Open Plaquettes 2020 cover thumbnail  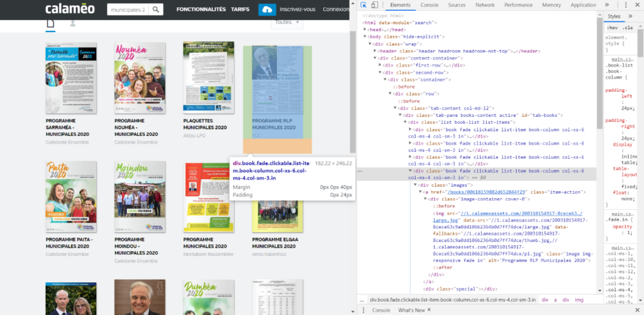point(209,77)
